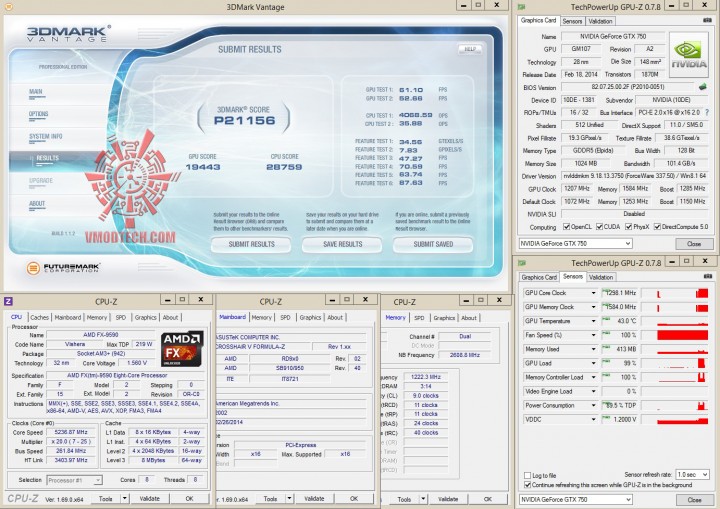
Task: Open the SPD tab in first CPU-Z
Action: coord(120,317)
